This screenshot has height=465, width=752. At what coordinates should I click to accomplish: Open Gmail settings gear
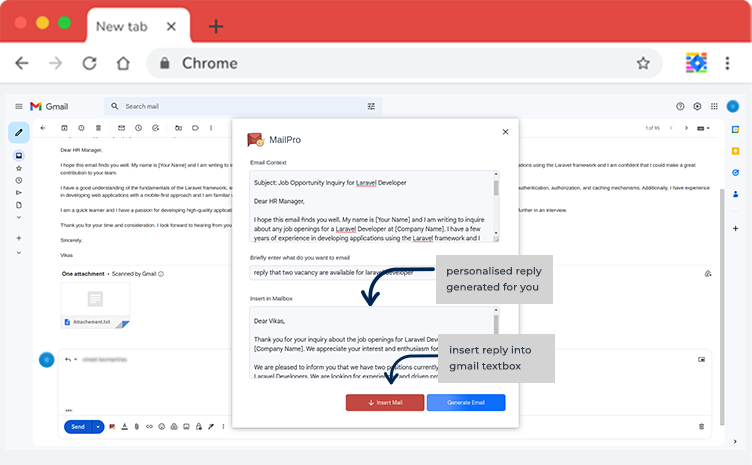point(697,106)
